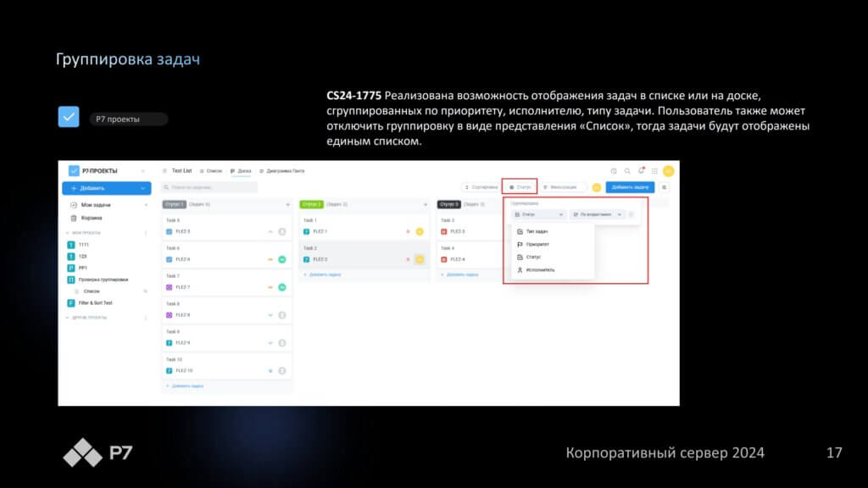Switch to the Список view tab
The height and width of the screenshot is (488, 868).
coord(211,170)
